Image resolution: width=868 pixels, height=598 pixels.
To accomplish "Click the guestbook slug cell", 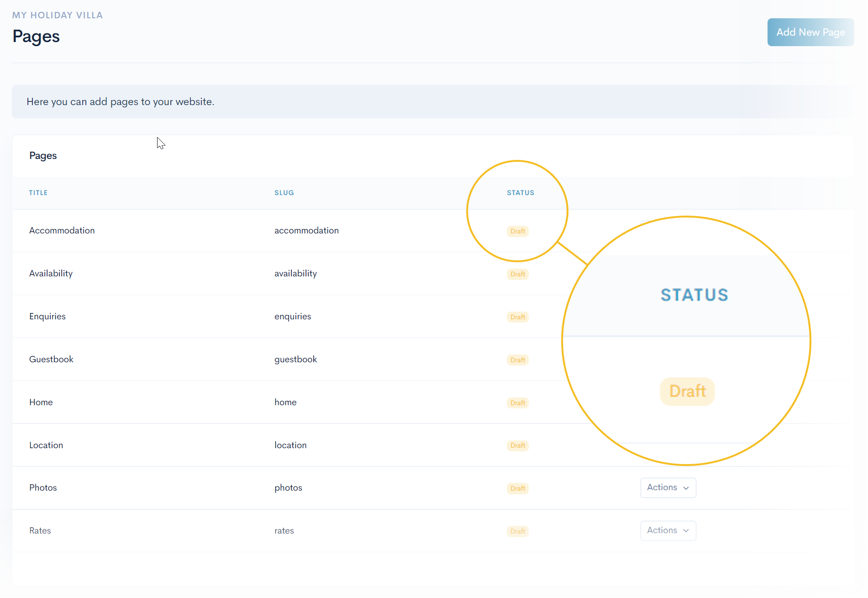I will (295, 359).
